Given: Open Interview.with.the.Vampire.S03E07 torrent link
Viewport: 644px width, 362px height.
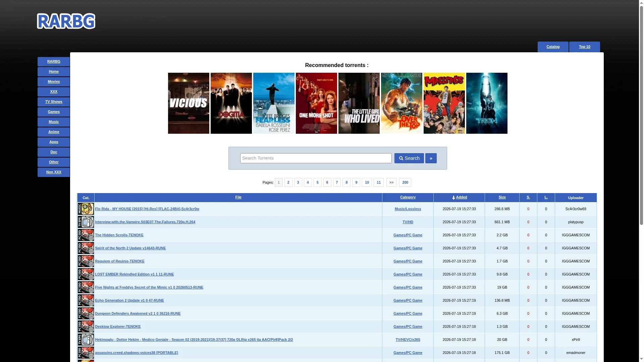Looking at the screenshot, I should coord(145,222).
